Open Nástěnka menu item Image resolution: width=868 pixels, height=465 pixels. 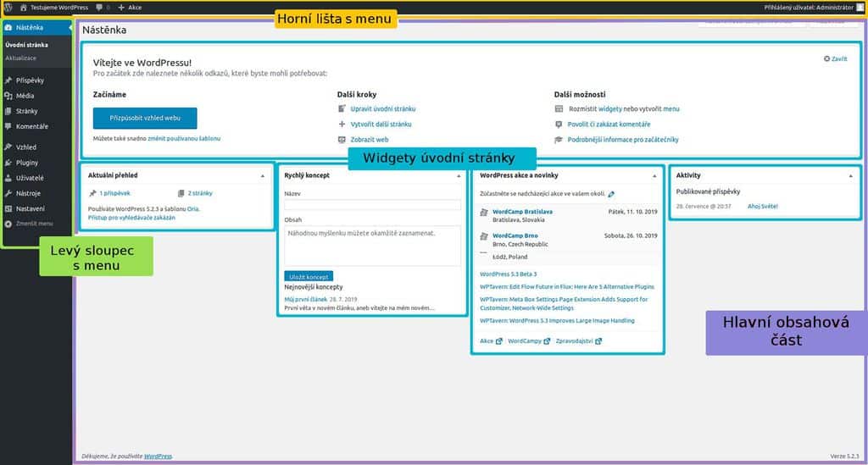pyautogui.click(x=36, y=27)
